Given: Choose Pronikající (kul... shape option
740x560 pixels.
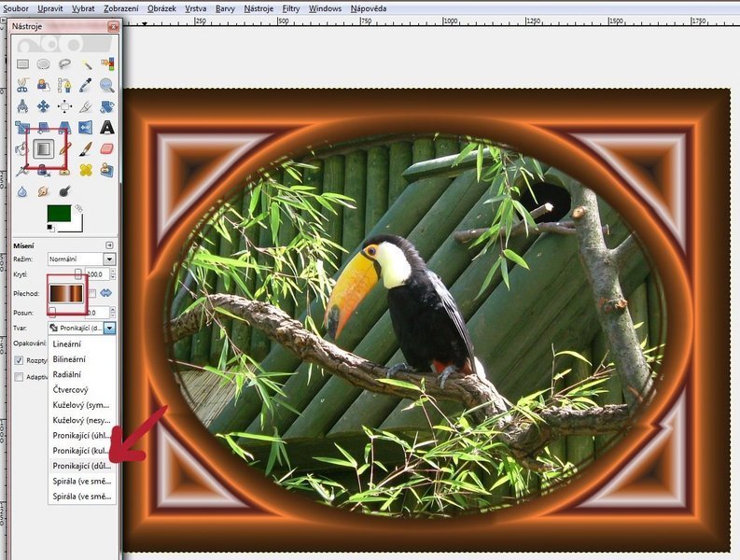Looking at the screenshot, I should click(x=82, y=451).
